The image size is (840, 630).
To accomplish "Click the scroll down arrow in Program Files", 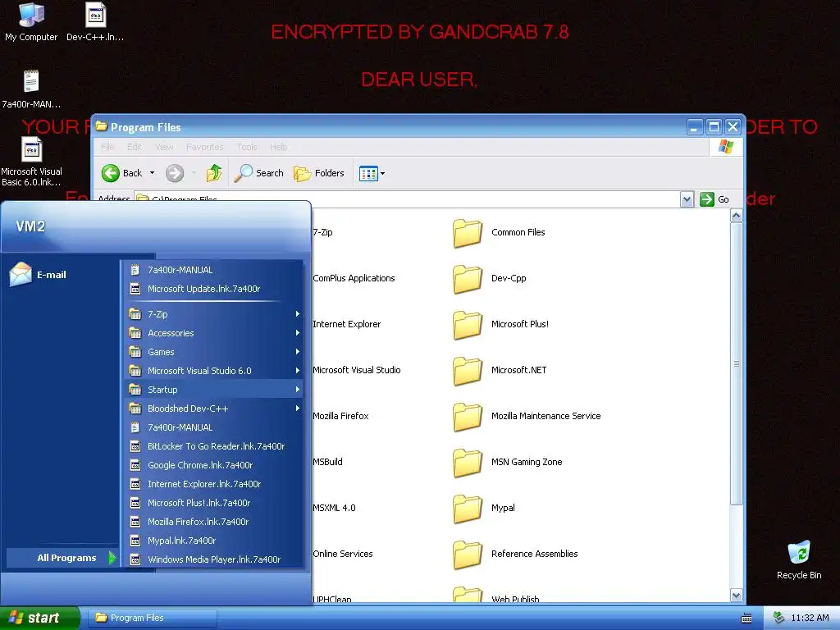I will (x=736, y=596).
